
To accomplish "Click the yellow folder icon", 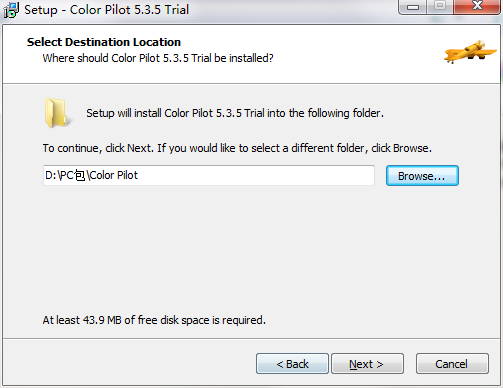I will [x=58, y=113].
